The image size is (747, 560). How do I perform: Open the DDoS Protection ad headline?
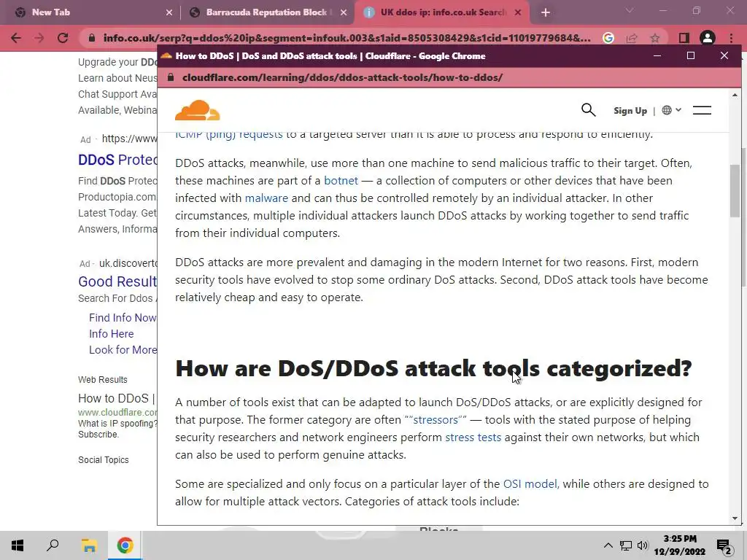[117, 160]
